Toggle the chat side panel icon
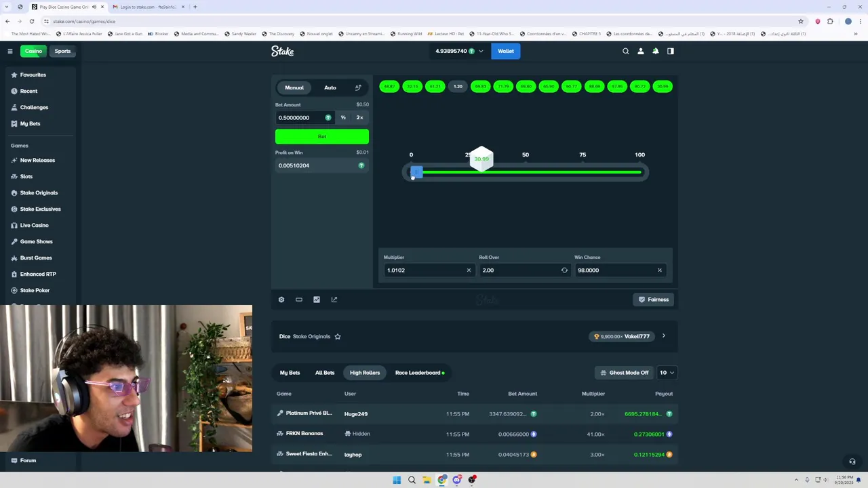 (x=671, y=51)
